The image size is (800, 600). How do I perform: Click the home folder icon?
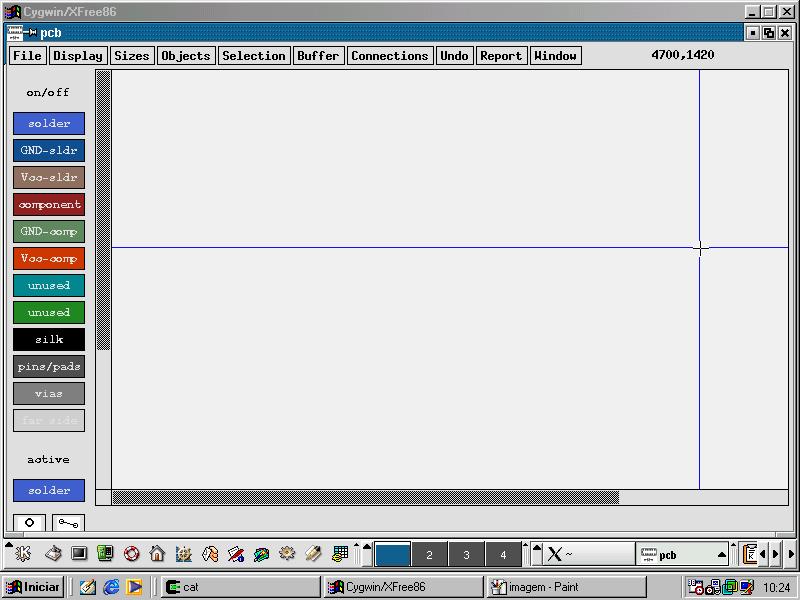157,553
